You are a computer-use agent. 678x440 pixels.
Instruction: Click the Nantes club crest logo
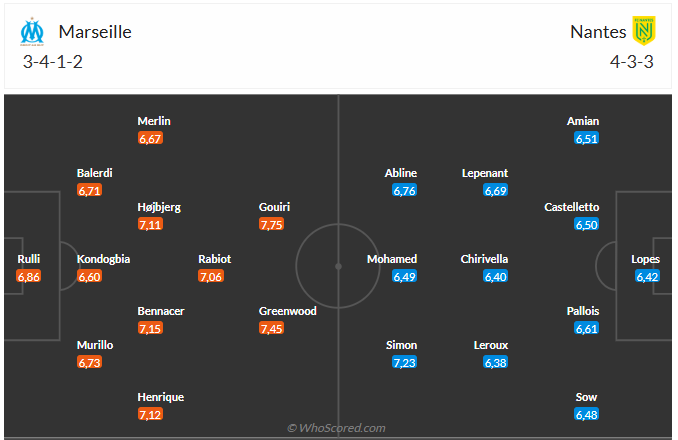click(644, 31)
